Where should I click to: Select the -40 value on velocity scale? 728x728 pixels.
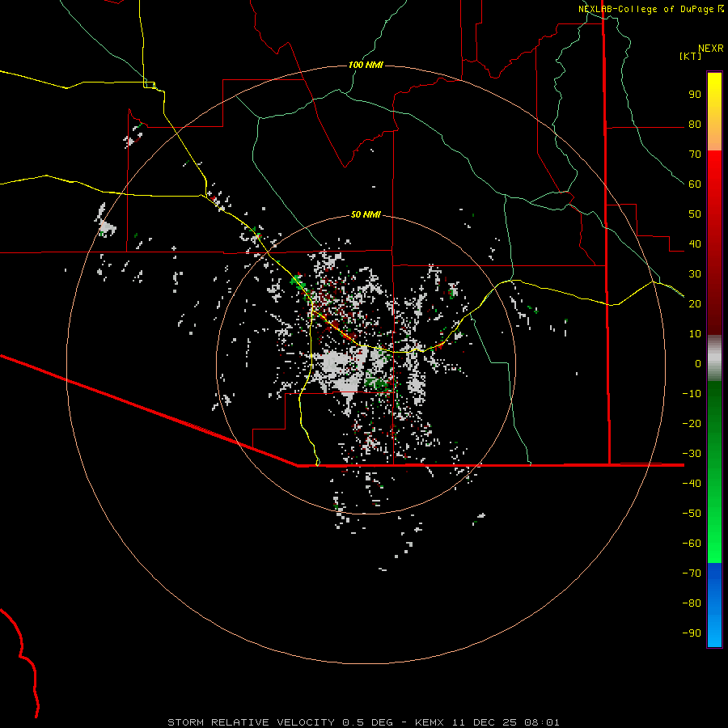click(692, 484)
